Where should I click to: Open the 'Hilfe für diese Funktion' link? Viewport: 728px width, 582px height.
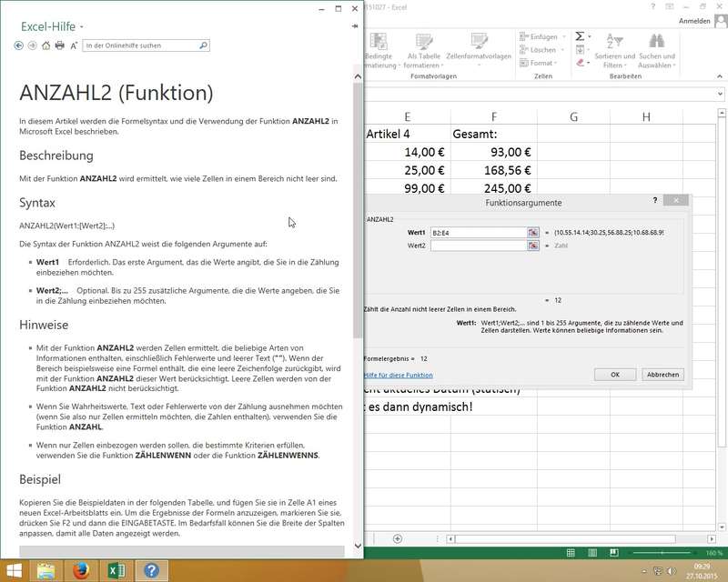tap(399, 375)
